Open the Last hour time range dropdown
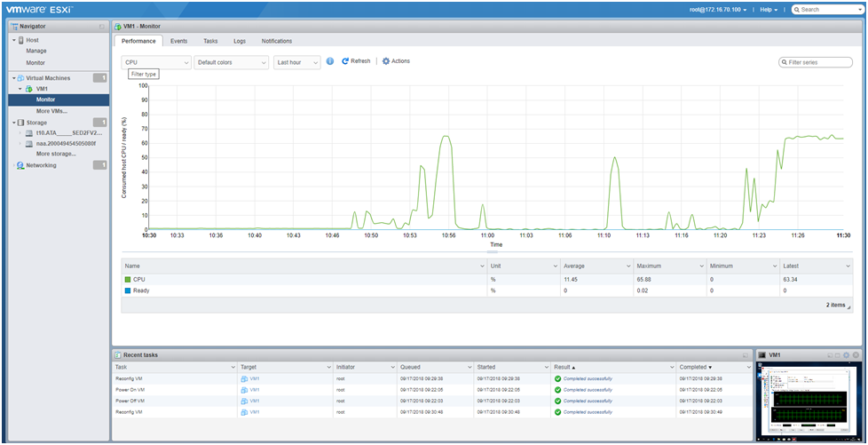The width and height of the screenshot is (868, 445). (297, 63)
